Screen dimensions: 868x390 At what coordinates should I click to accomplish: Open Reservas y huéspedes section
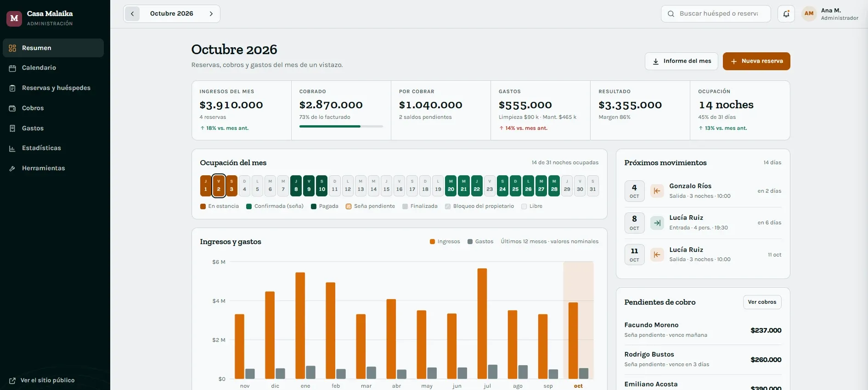[x=53, y=88]
